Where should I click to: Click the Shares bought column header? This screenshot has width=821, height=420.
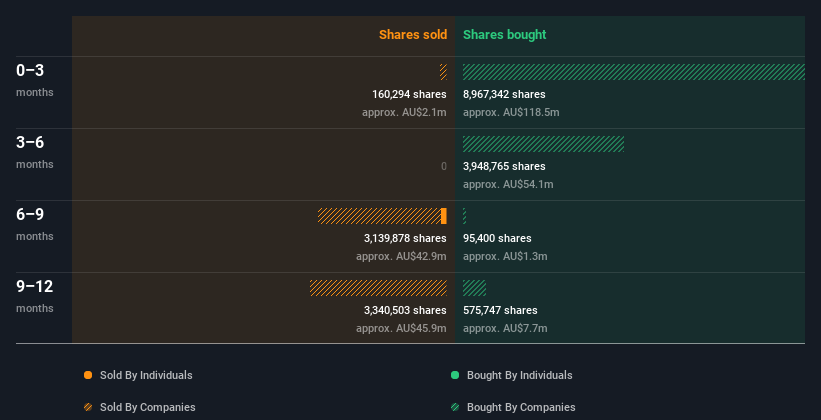pos(505,35)
